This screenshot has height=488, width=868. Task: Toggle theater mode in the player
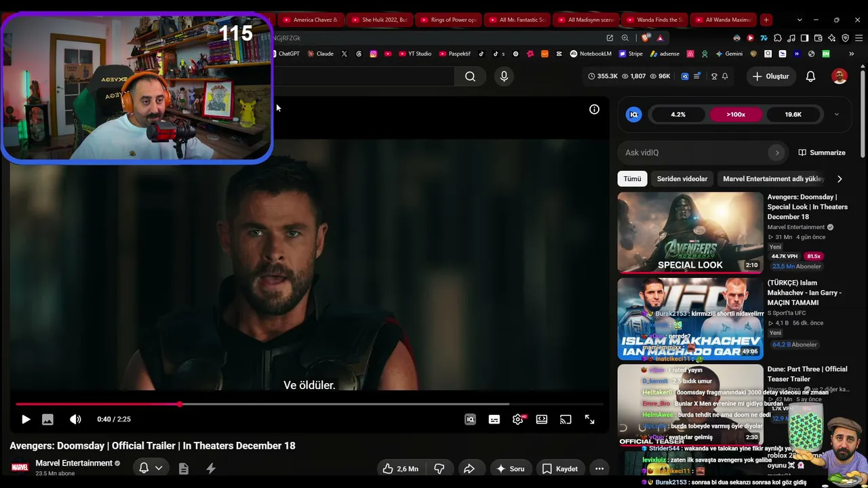(x=542, y=420)
